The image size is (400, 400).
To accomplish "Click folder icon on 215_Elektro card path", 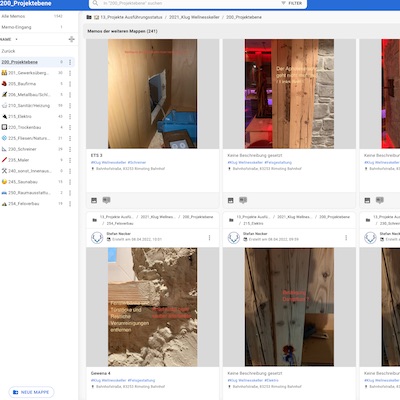I will click(231, 220).
